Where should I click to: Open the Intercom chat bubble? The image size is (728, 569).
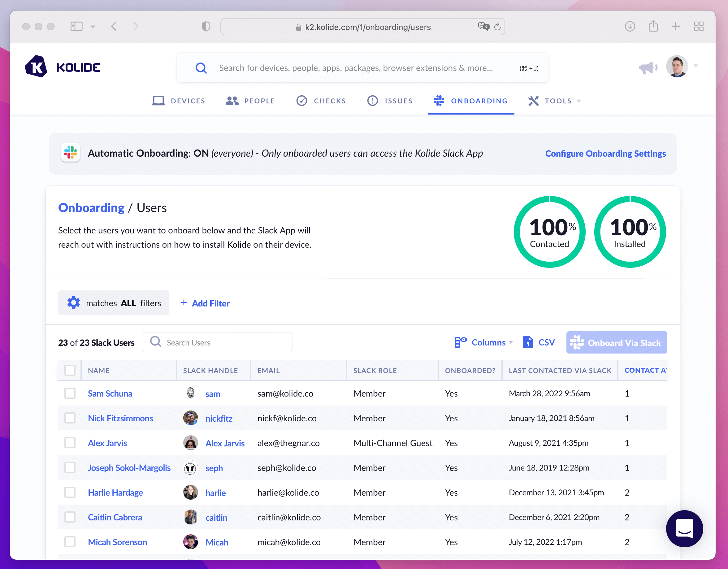[x=684, y=528]
